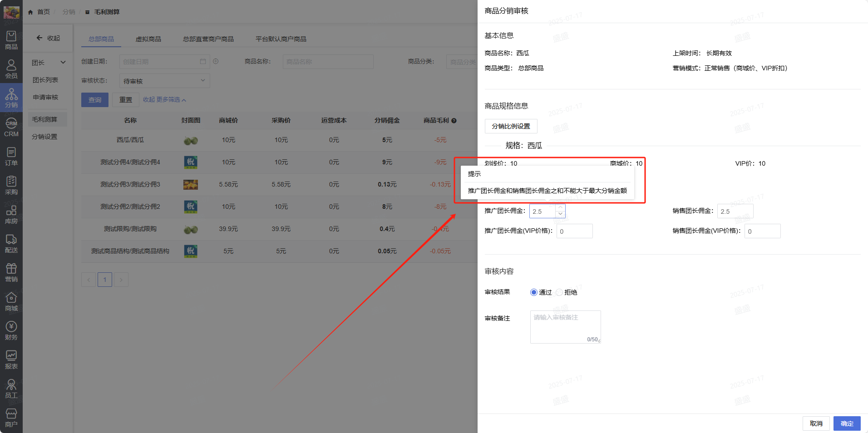868x433 pixels.
Task: Click the 商品毛利 help question icon
Action: coord(454,121)
